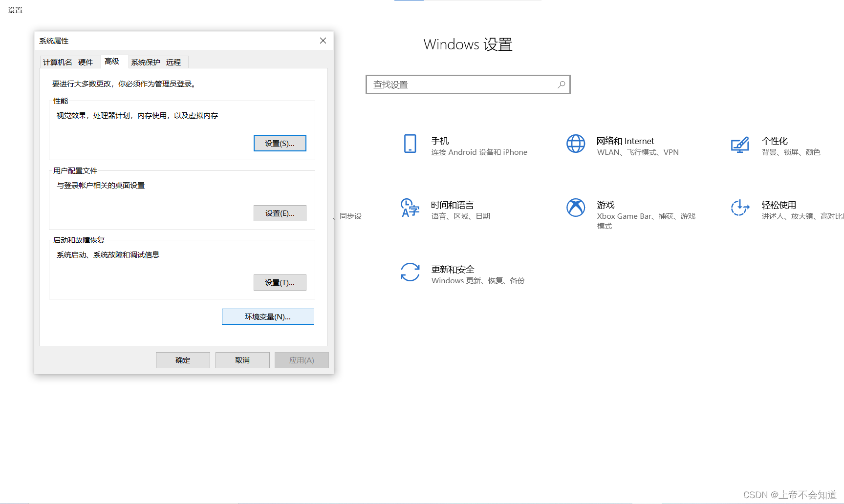Click the 用户配置文件 group label
This screenshot has height=504, width=844.
pyautogui.click(x=75, y=170)
